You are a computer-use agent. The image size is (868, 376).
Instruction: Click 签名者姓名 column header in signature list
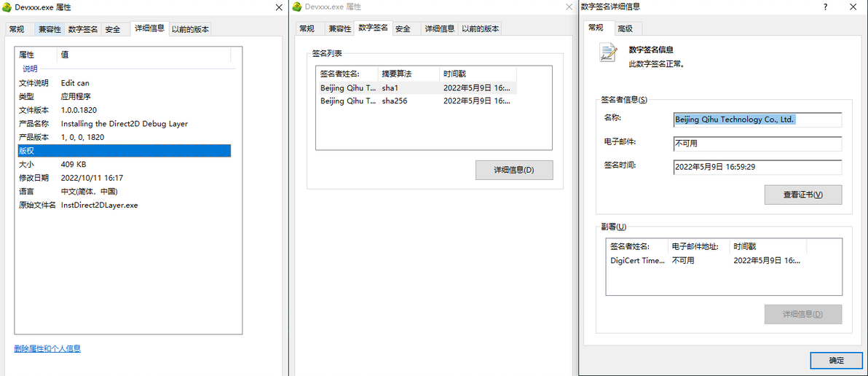coord(347,74)
